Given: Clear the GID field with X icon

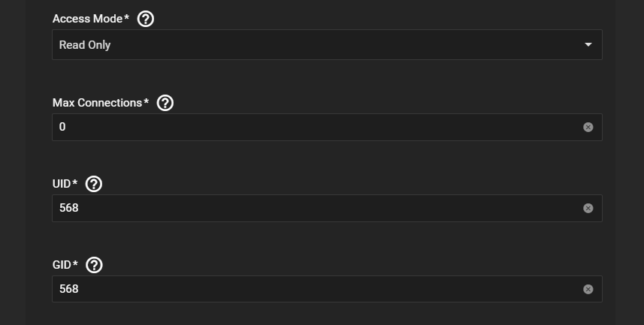Looking at the screenshot, I should pyautogui.click(x=588, y=290).
